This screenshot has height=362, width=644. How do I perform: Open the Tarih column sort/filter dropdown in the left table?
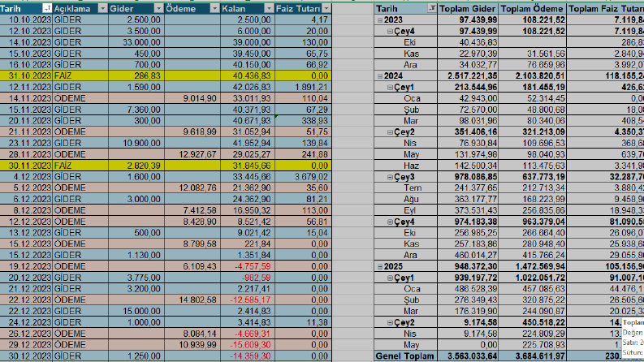(47, 9)
